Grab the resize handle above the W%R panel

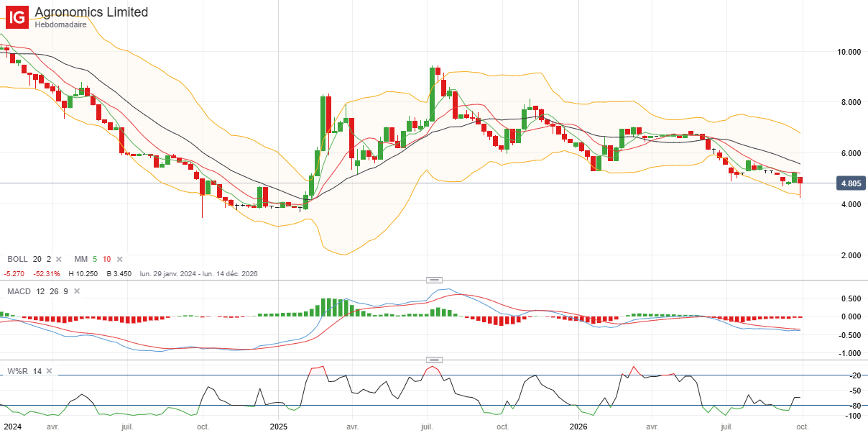(433, 360)
